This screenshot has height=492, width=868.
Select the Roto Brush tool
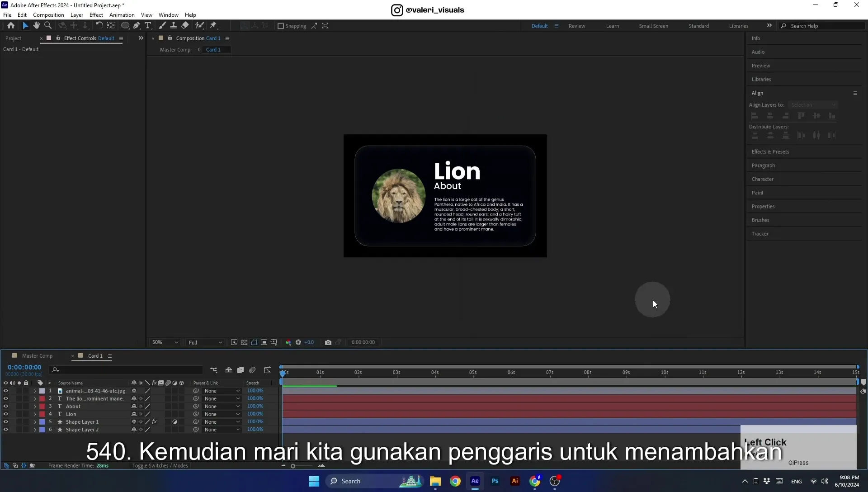click(x=199, y=26)
